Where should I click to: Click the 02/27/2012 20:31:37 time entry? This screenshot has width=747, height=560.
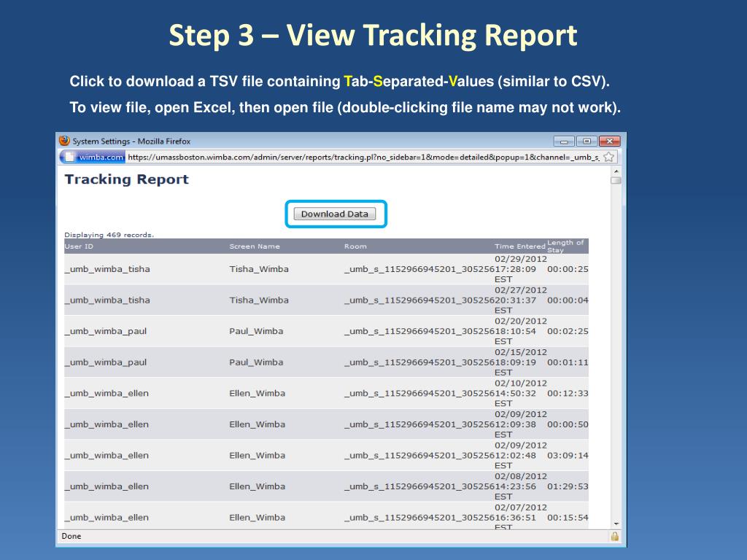(520, 300)
